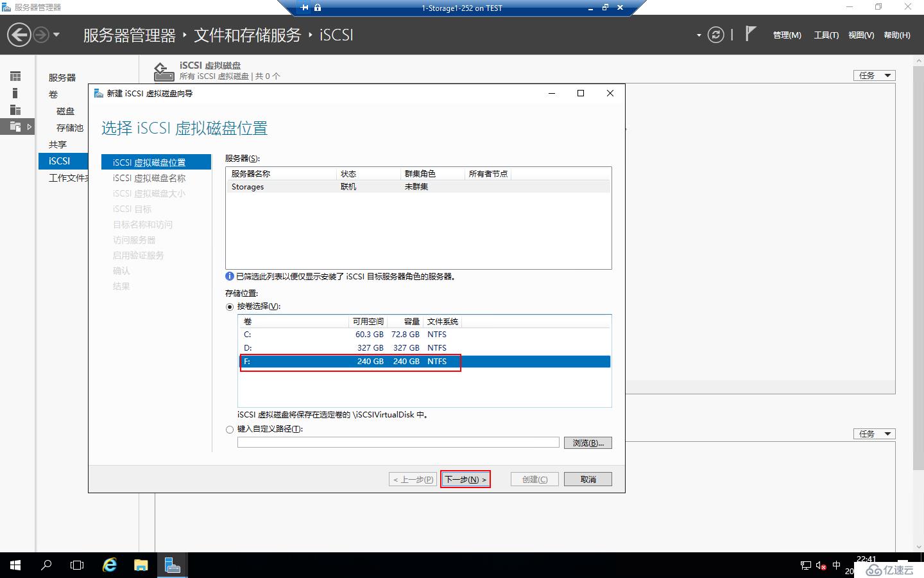Select 存储池 in navigation pane
The image size is (924, 578).
pos(70,128)
